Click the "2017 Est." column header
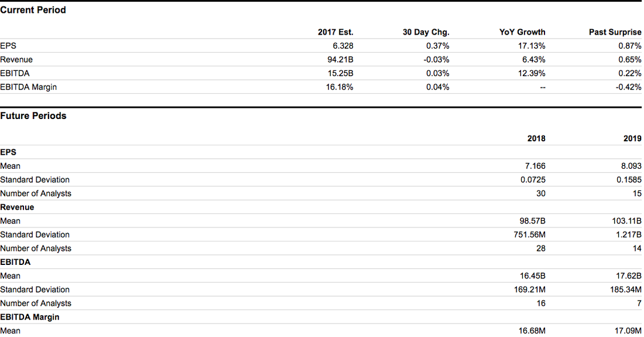 pyautogui.click(x=335, y=32)
